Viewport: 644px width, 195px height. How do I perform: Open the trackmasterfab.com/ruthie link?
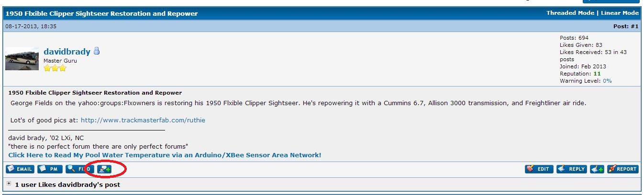tap(143, 120)
